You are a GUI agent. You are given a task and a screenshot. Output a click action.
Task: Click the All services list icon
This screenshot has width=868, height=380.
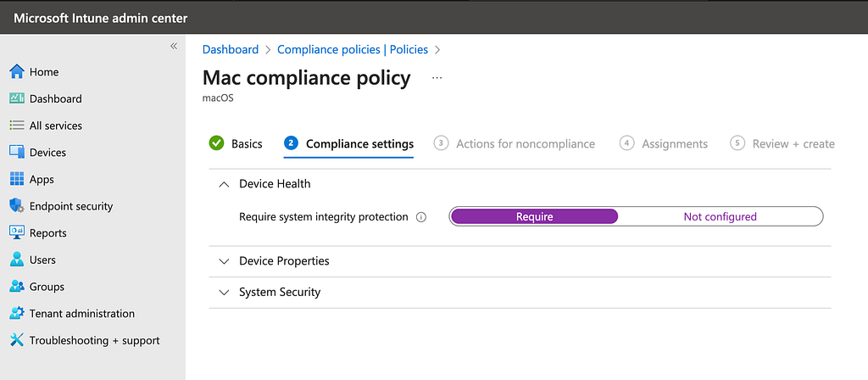(x=17, y=126)
